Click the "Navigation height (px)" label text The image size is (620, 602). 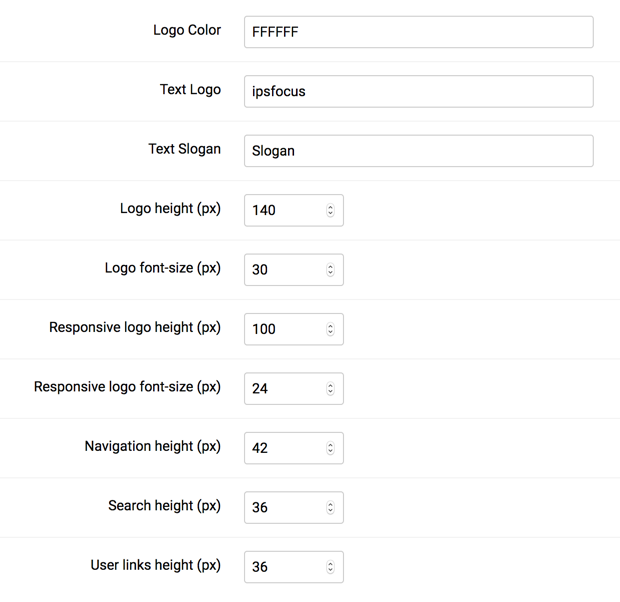tap(152, 446)
